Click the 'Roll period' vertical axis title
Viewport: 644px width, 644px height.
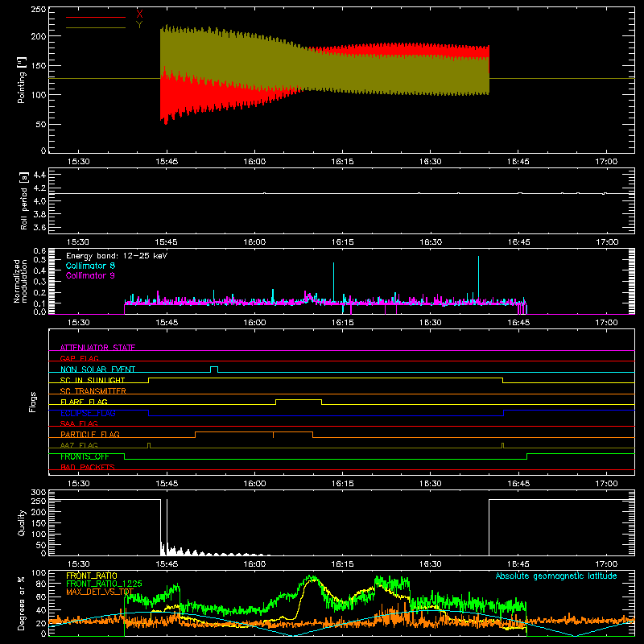23,200
